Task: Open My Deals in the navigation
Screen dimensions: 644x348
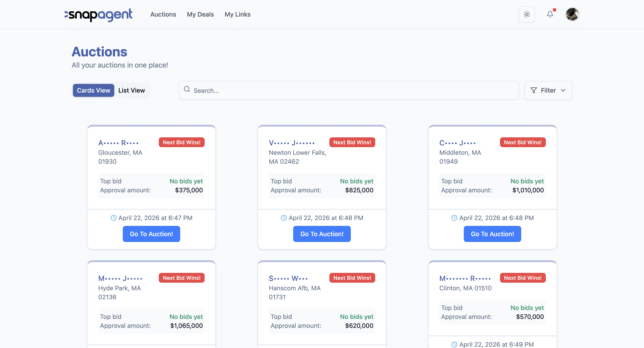Action: pos(200,14)
